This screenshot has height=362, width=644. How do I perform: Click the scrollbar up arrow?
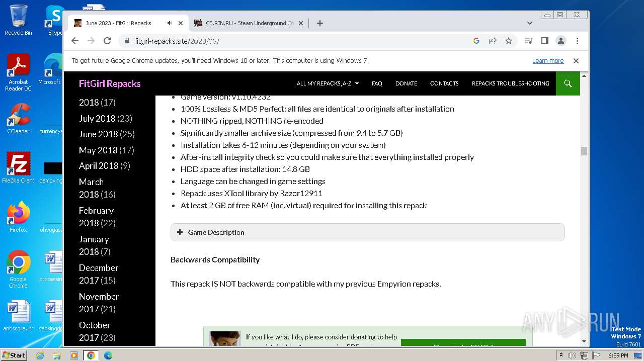(584, 75)
